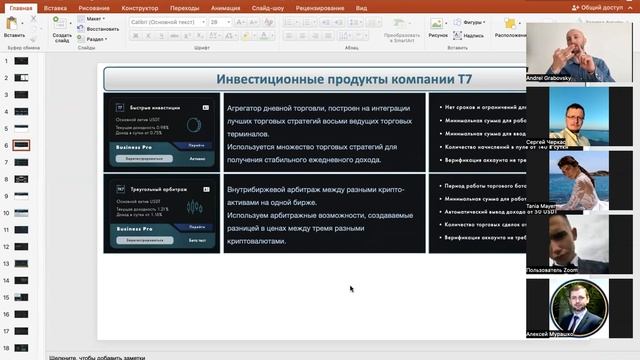640x360 pixels.
Task: Open the Раздел section dropdown
Action: 93,39
